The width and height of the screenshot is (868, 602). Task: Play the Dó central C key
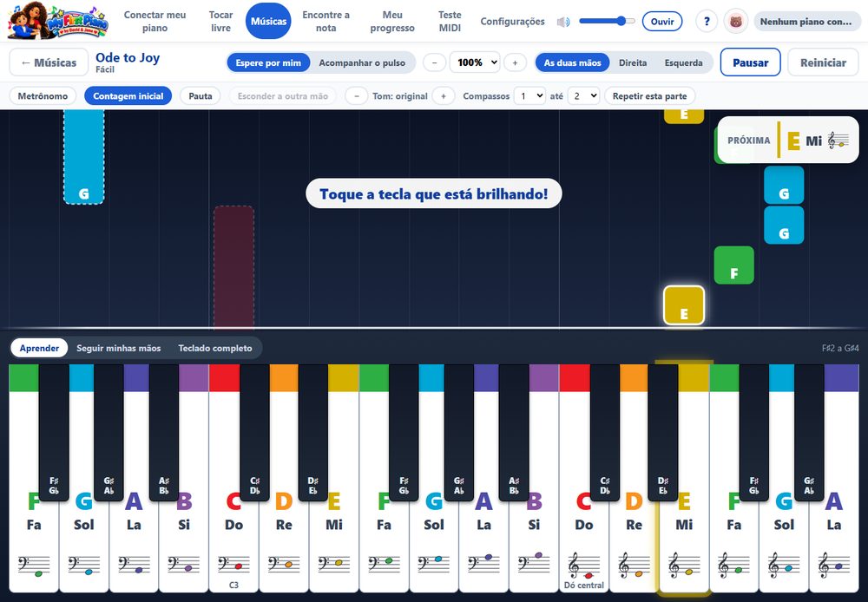[583, 542]
